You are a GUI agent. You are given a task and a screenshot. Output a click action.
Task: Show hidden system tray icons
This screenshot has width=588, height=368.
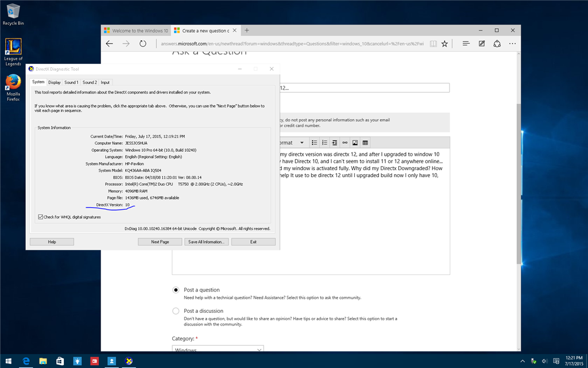(523, 361)
